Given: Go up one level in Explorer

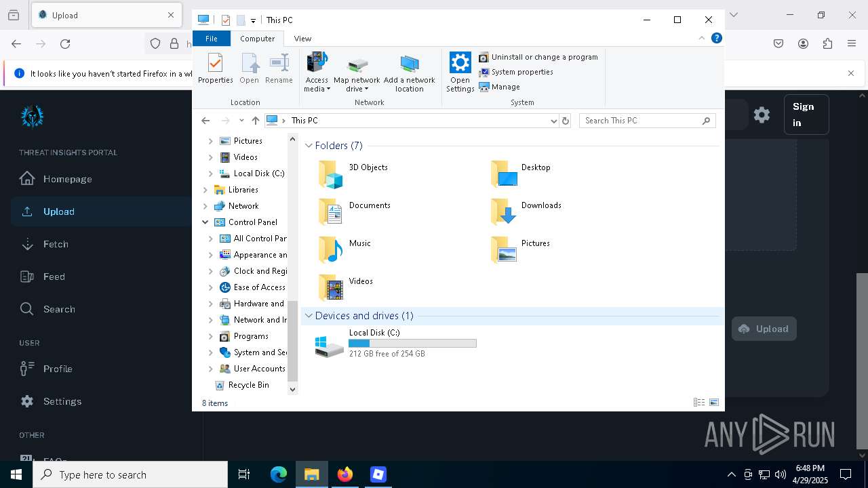Looking at the screenshot, I should (255, 121).
